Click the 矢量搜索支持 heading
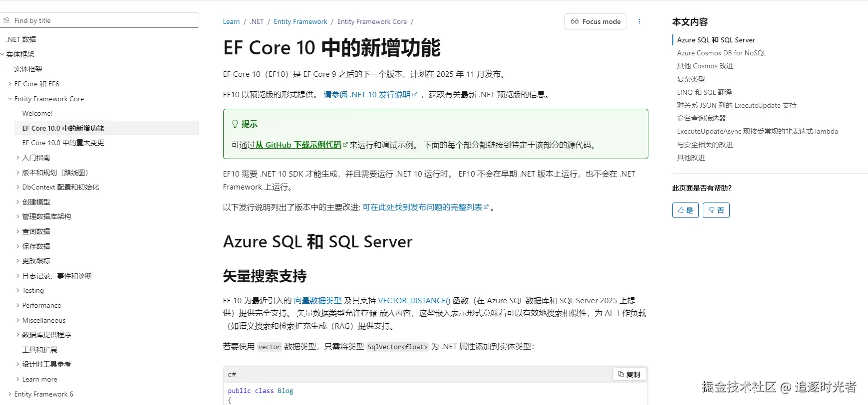The height and width of the screenshot is (405, 868). point(265,276)
